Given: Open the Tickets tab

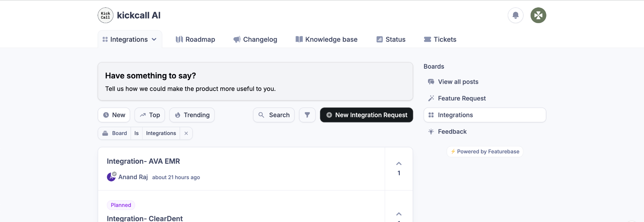Looking at the screenshot, I should [440, 39].
